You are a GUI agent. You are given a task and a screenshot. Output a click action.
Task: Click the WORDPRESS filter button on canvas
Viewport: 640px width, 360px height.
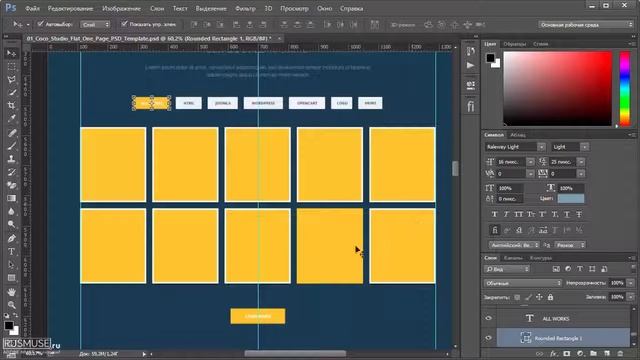pyautogui.click(x=263, y=103)
